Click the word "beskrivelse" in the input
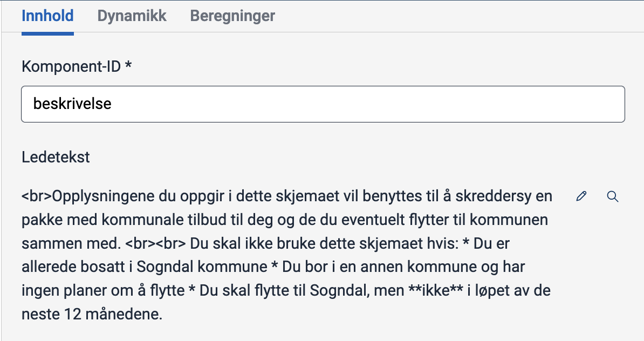 pyautogui.click(x=72, y=104)
